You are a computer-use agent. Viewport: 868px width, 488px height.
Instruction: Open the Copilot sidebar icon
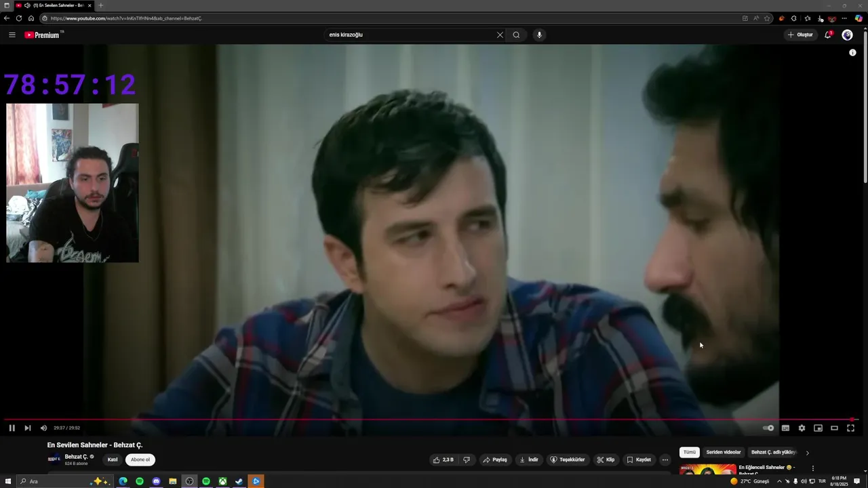859,18
